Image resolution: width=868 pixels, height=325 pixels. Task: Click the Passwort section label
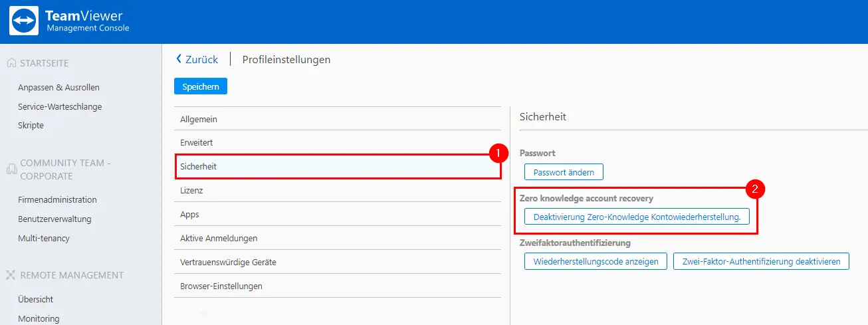coord(537,153)
